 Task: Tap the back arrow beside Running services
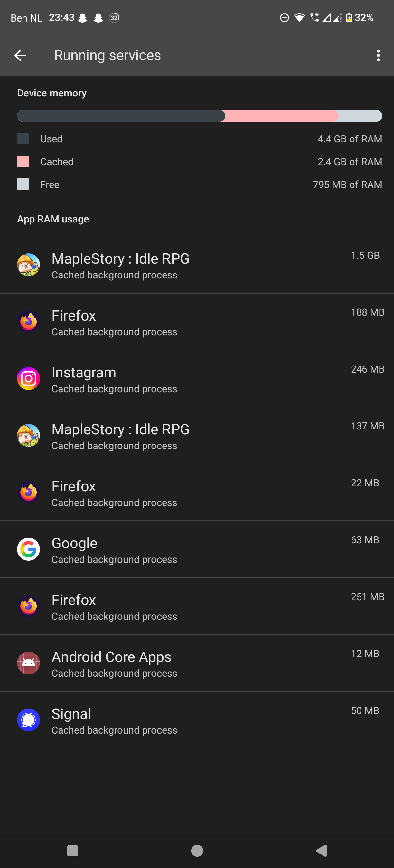[x=20, y=55]
